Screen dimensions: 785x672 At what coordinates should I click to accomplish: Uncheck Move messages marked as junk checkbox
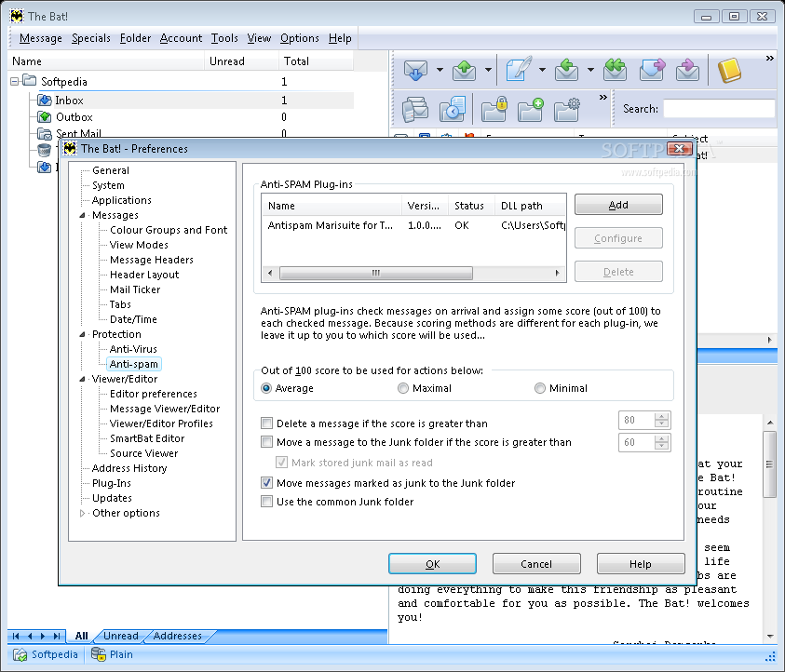(267, 483)
